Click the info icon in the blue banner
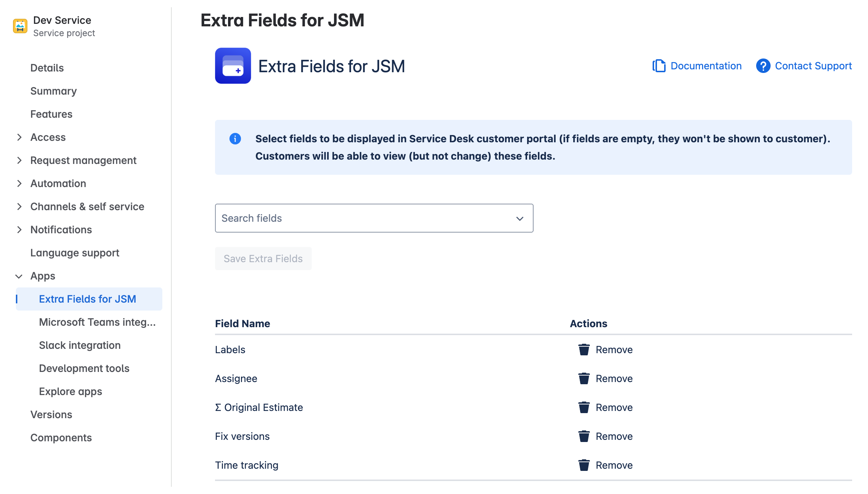This screenshot has height=494, width=868. [x=235, y=138]
